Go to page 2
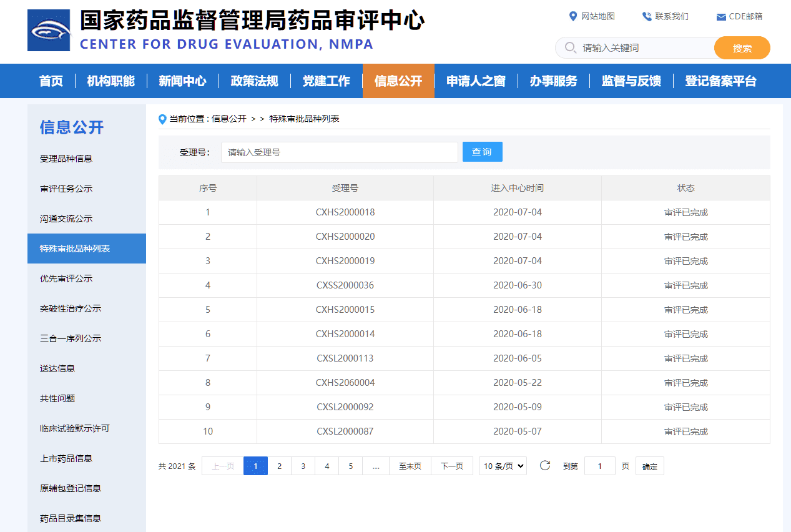791x532 pixels. click(x=280, y=466)
